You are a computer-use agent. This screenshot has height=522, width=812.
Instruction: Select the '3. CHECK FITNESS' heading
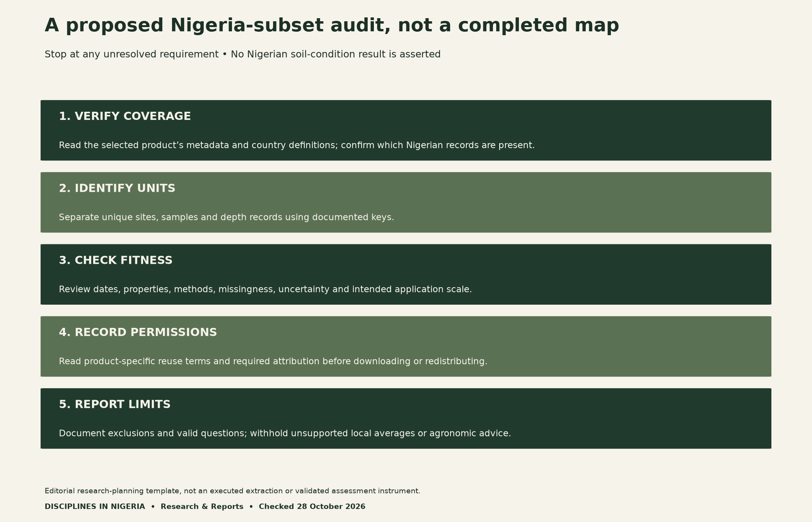click(x=116, y=260)
